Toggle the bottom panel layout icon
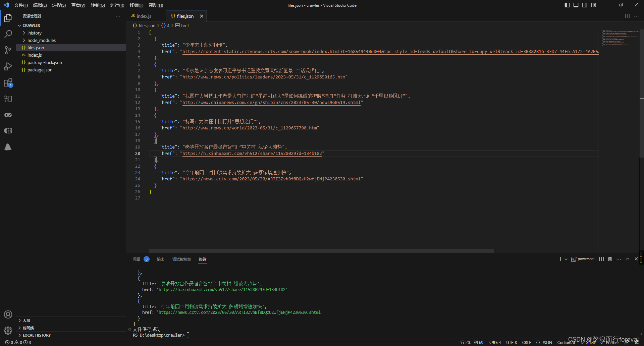Viewport: 644px width, 346px height. [x=576, y=5]
